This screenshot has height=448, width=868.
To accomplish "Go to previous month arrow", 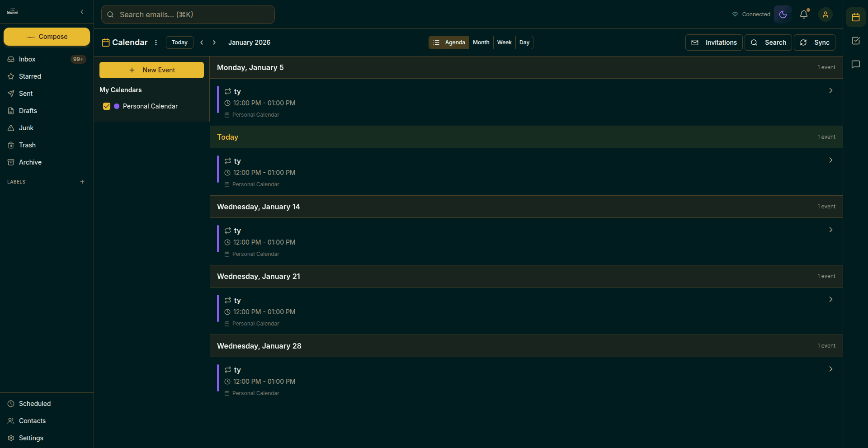I will tap(202, 42).
